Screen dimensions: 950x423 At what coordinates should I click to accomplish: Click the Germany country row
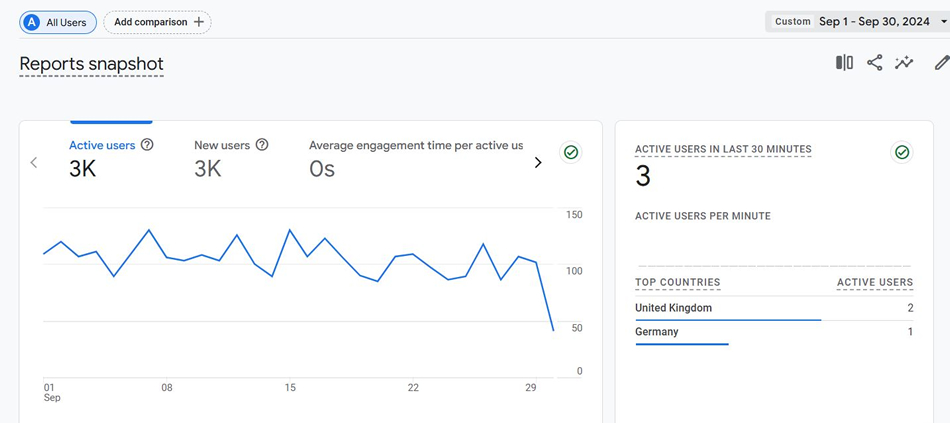[774, 332]
